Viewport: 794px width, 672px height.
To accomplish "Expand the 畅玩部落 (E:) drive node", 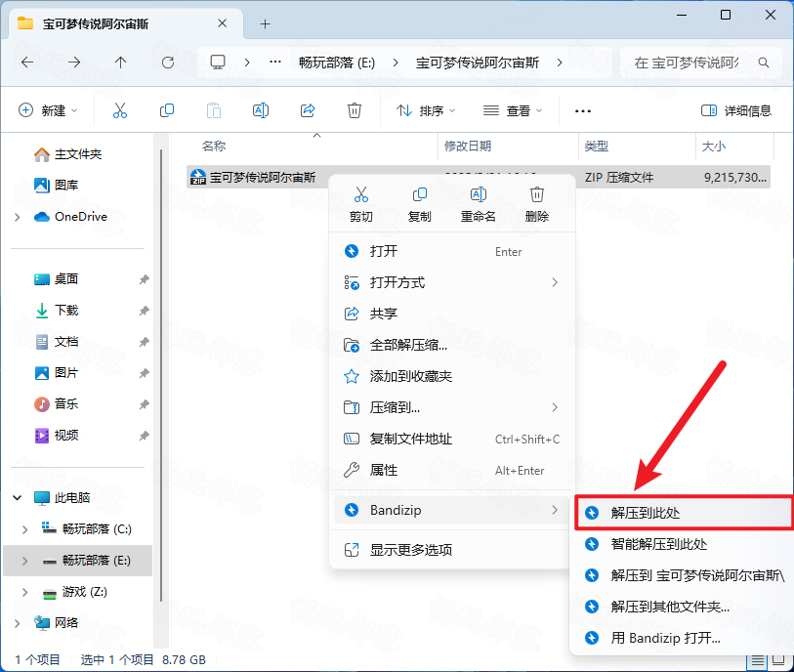I will point(24,561).
